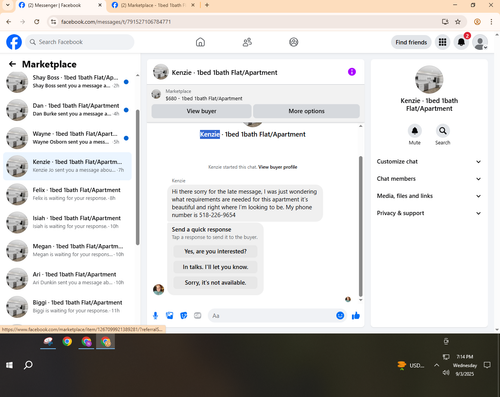Image resolution: width=500 pixels, height=397 pixels.
Task: Click the Aa message input box
Action: (272, 315)
